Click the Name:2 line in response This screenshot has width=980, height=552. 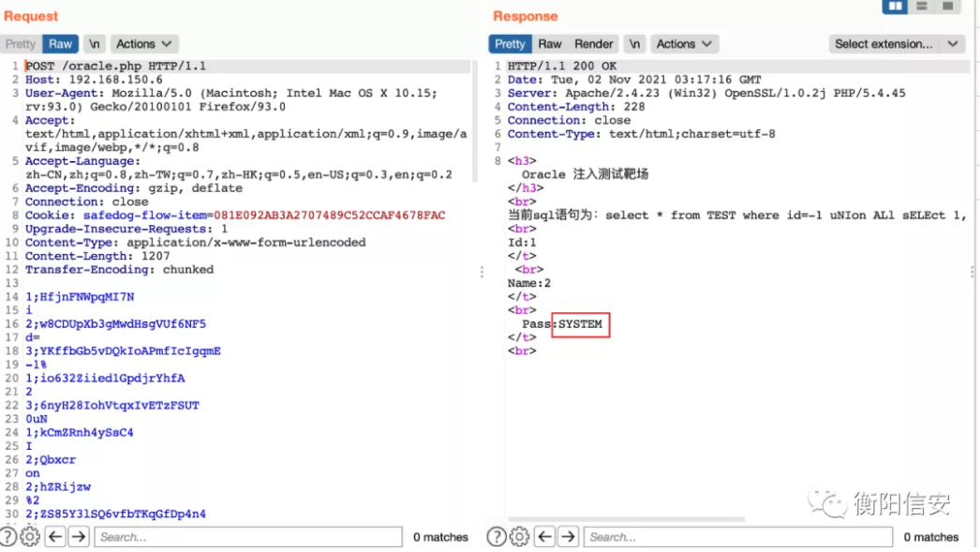[529, 283]
